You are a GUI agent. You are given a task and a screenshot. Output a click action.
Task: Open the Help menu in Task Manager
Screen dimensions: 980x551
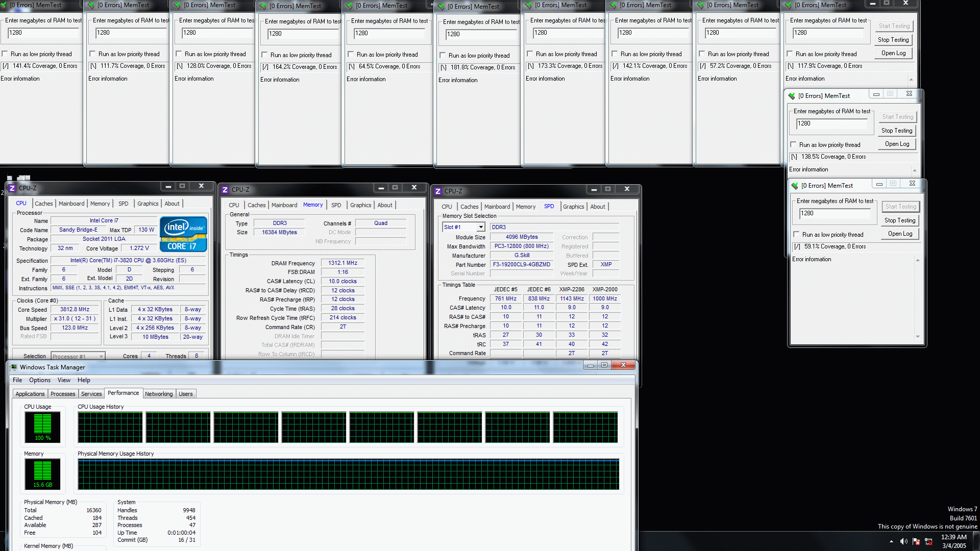pyautogui.click(x=84, y=380)
